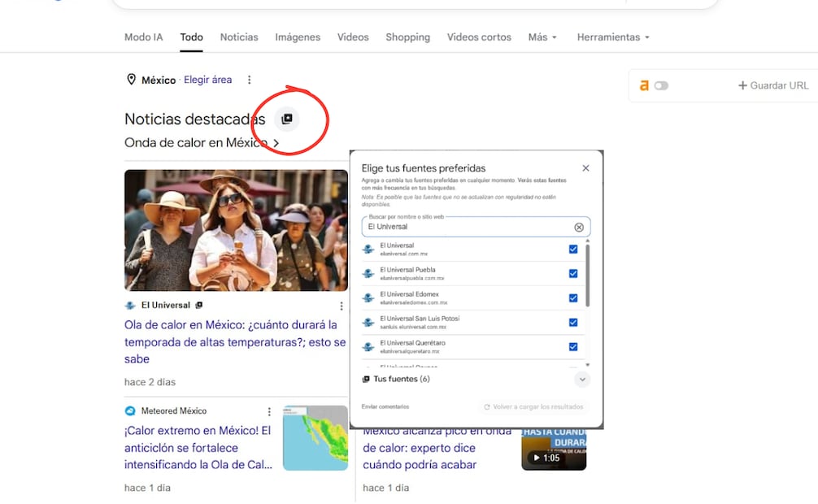Click the Meteored México favicon
This screenshot has width=818, height=504.
(130, 411)
